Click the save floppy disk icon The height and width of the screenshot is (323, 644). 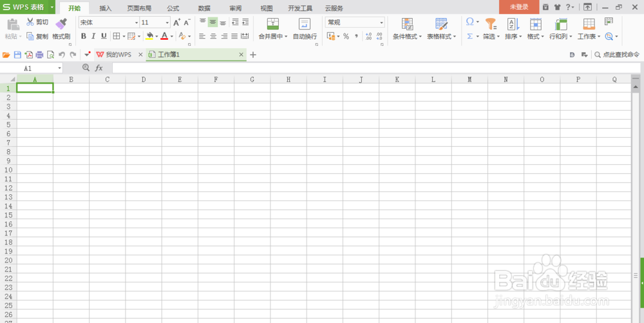(17, 55)
